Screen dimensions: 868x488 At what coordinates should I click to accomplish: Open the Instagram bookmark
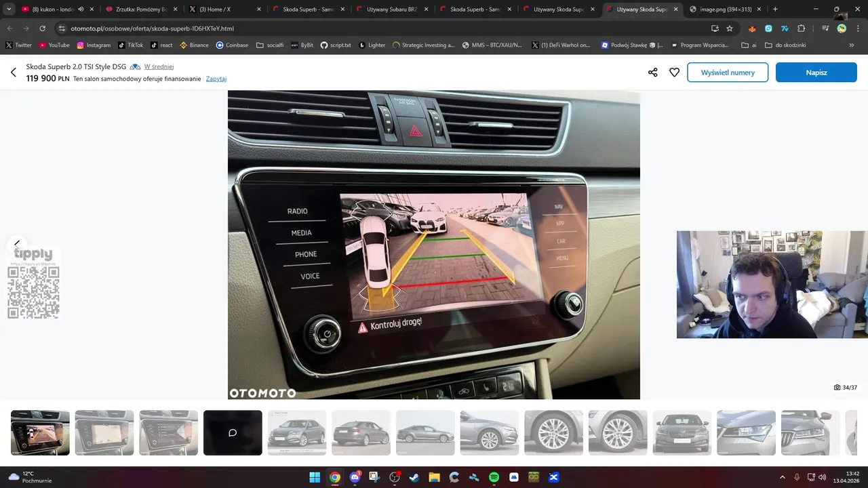tap(94, 45)
